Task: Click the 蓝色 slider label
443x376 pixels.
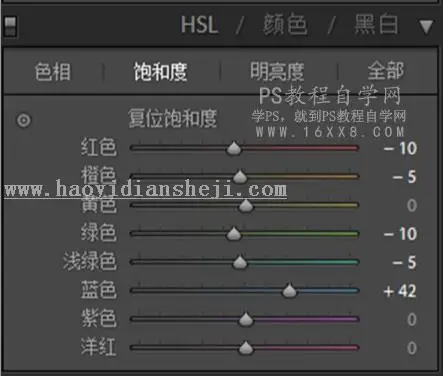Action: click(98, 289)
